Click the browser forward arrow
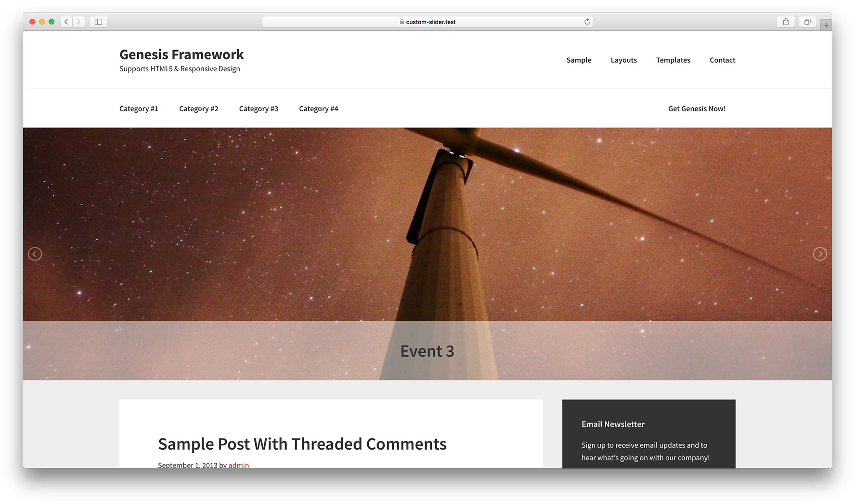The image size is (855, 504). click(78, 21)
